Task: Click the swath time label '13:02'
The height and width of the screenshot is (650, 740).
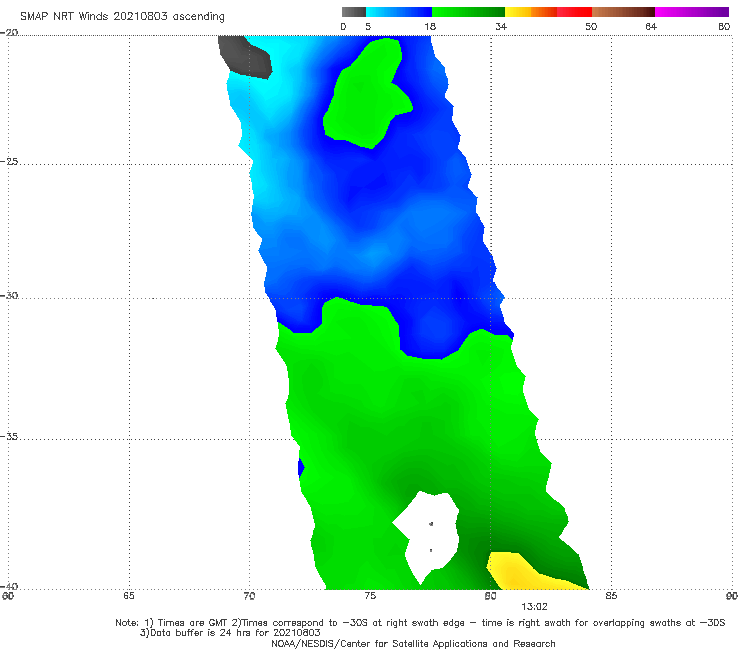Action: (534, 607)
